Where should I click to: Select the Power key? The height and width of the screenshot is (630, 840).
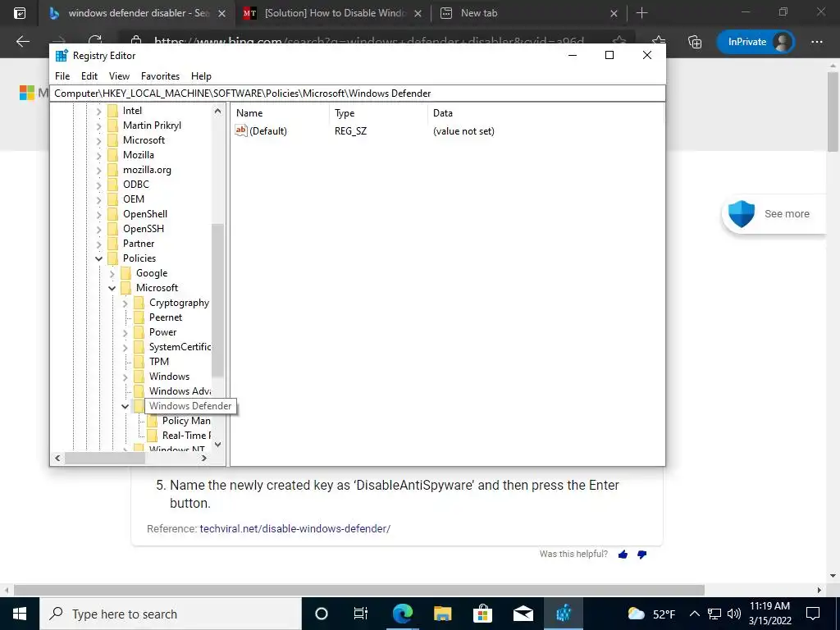pos(162,332)
